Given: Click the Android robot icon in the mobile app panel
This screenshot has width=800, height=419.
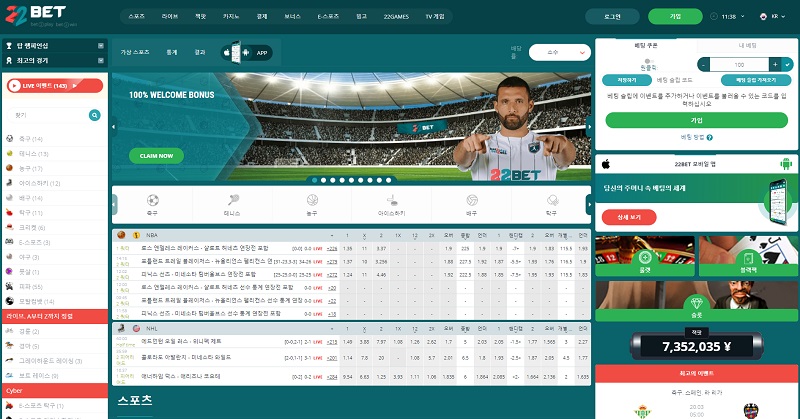Looking at the screenshot, I should [786, 164].
